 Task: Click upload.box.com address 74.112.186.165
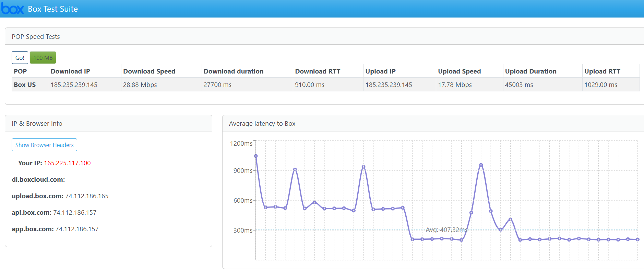coord(87,196)
